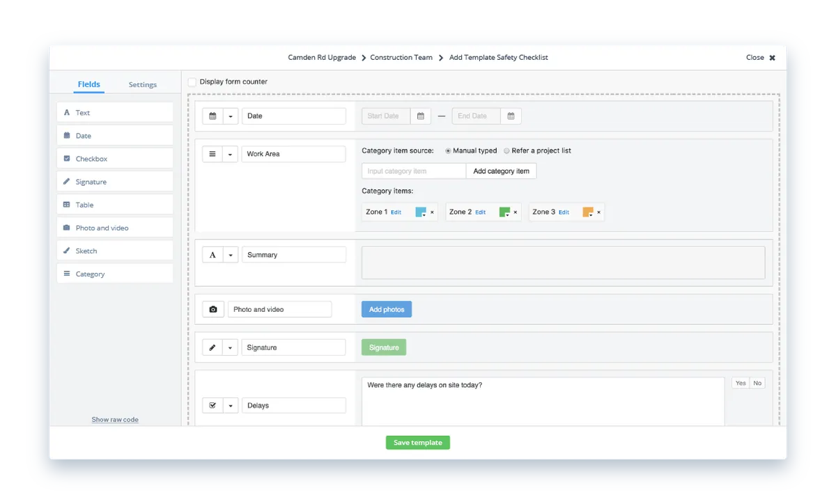836x504 pixels.
Task: Click the Signature field name input
Action: point(294,347)
